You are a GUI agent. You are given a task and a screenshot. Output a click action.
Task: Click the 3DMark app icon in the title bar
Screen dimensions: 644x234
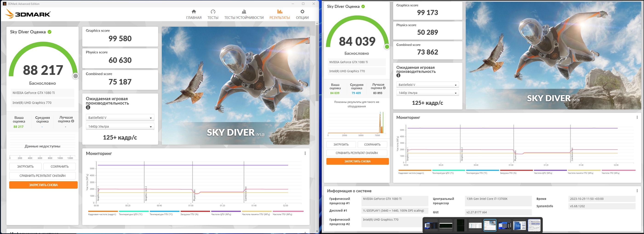pyautogui.click(x=5, y=4)
